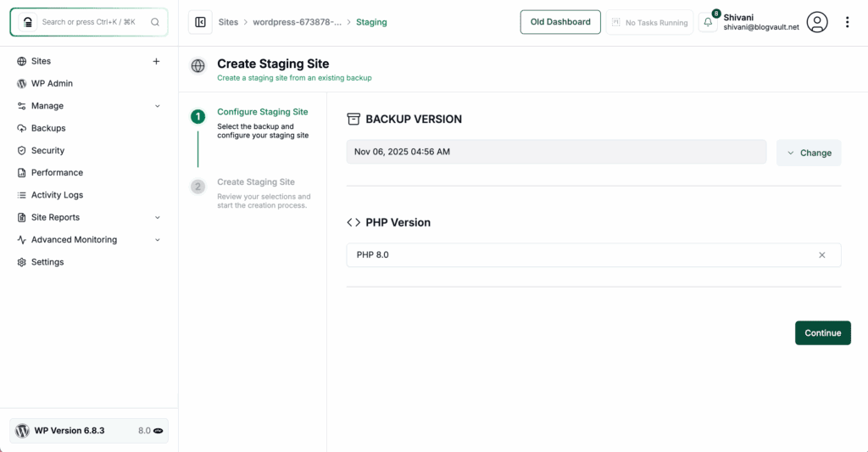Open Performance in the sidebar
Image resolution: width=868 pixels, height=452 pixels.
57,173
